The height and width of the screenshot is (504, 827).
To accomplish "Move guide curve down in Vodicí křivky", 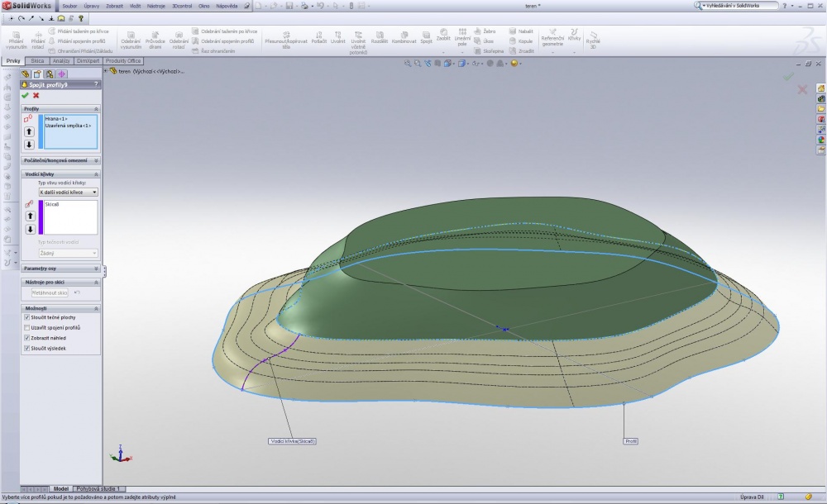I will (30, 229).
